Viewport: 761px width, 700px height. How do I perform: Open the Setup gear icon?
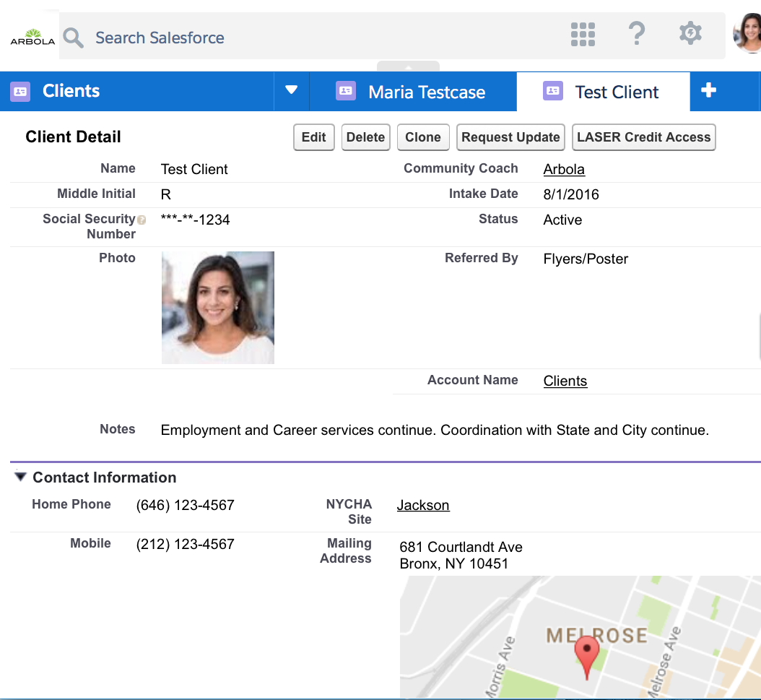pos(690,33)
